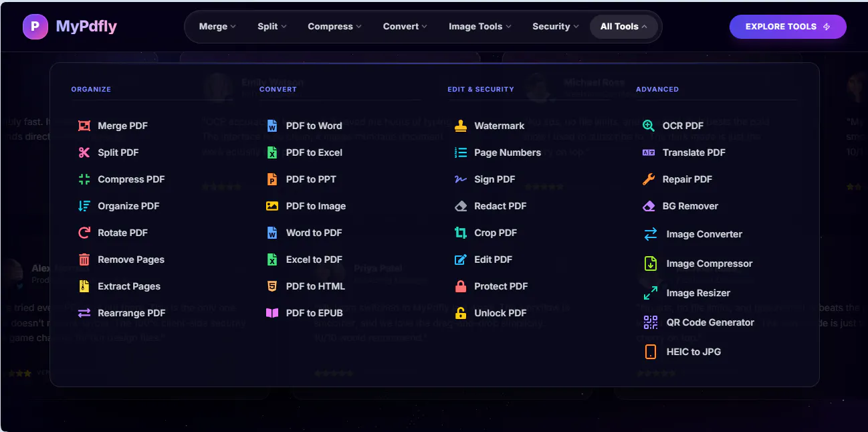Viewport: 868px width, 432px height.
Task: Click the OCR PDF magnifier icon
Action: 649,126
